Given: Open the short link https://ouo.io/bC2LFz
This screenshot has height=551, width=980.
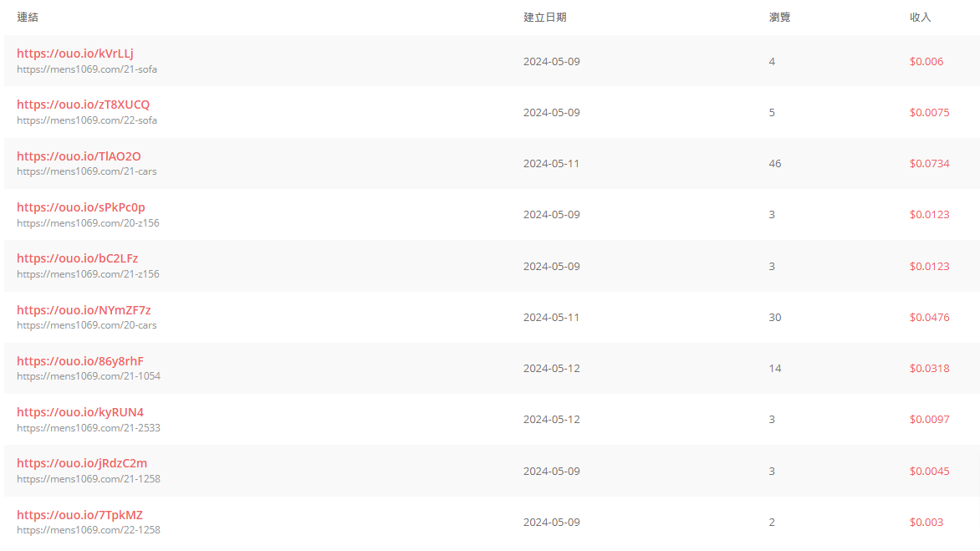Looking at the screenshot, I should [x=78, y=258].
